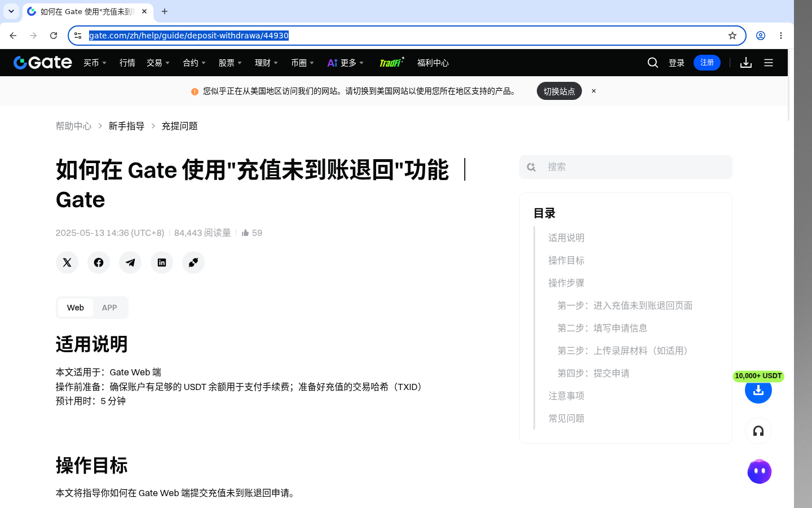
Task: Open the site search magnifier icon
Action: point(653,63)
